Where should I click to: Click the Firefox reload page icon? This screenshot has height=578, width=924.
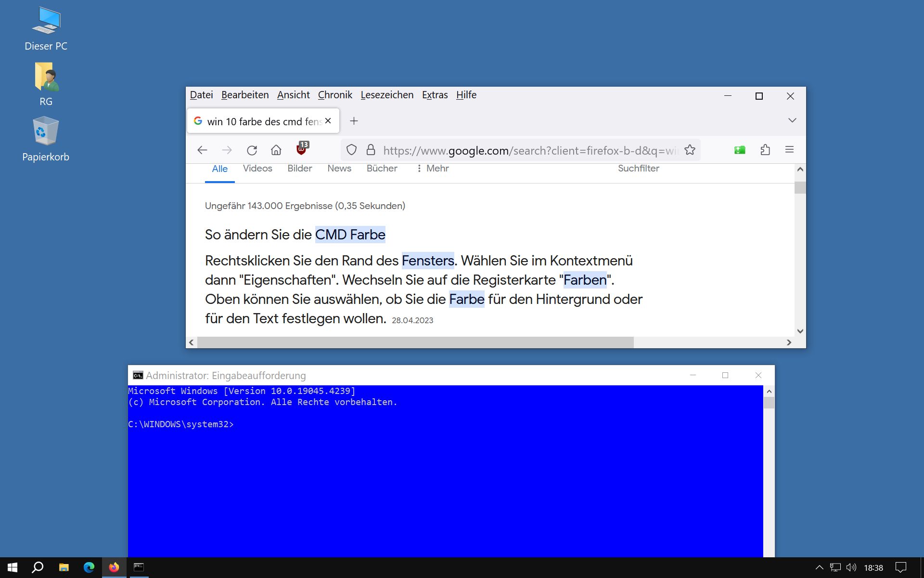pos(252,150)
